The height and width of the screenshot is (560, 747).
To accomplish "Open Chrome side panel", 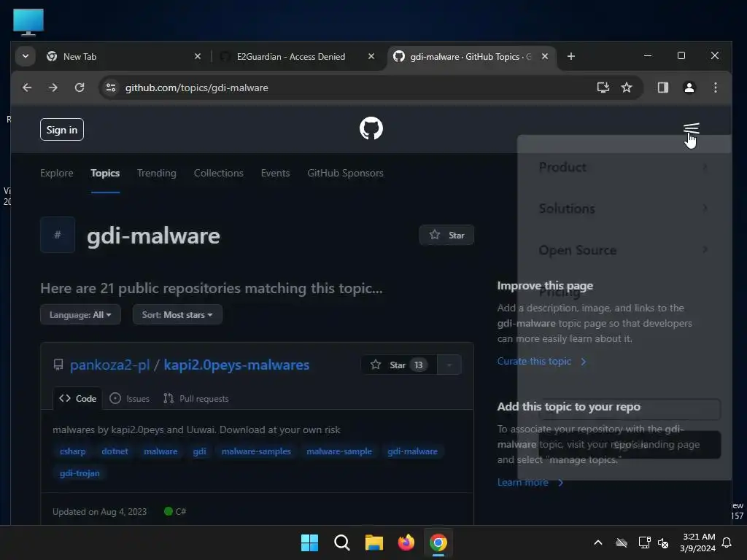I will click(x=662, y=87).
